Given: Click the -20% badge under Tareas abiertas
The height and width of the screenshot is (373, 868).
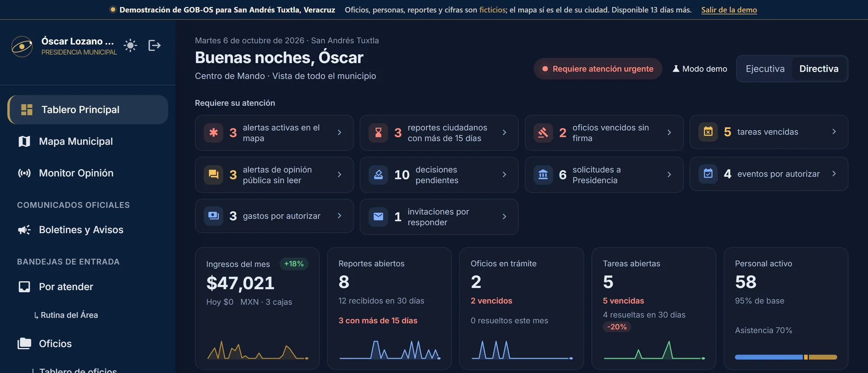Looking at the screenshot, I should 617,327.
